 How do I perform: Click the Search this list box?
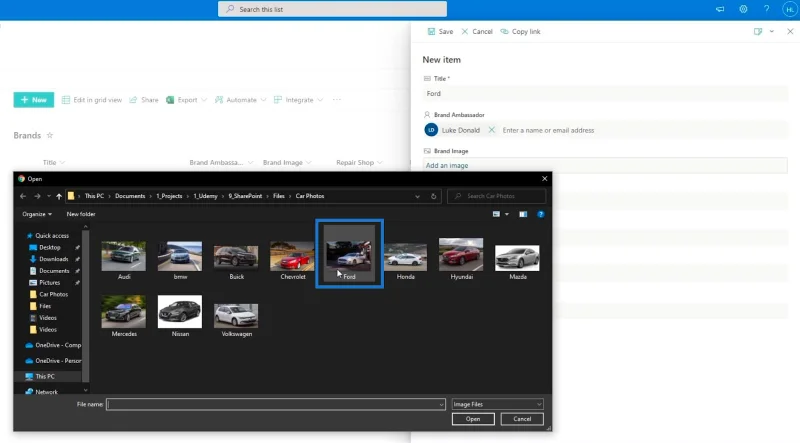tap(332, 9)
